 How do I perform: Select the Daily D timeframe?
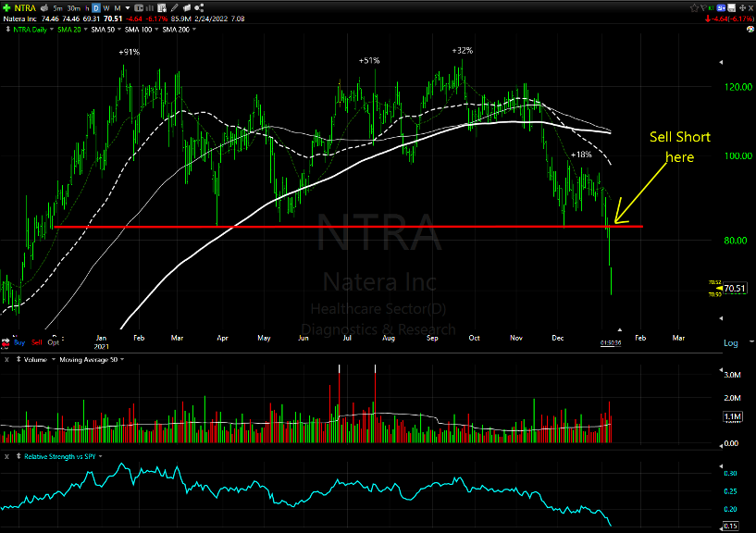tap(96, 8)
